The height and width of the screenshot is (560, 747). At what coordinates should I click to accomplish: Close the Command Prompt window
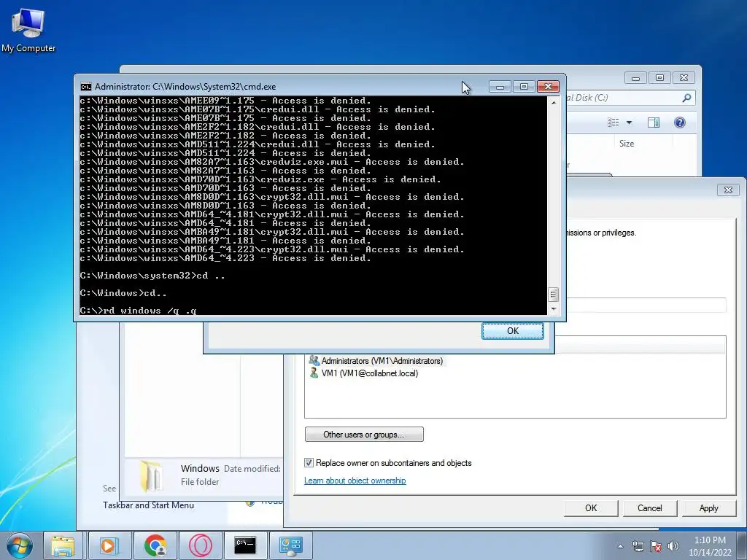pos(548,86)
